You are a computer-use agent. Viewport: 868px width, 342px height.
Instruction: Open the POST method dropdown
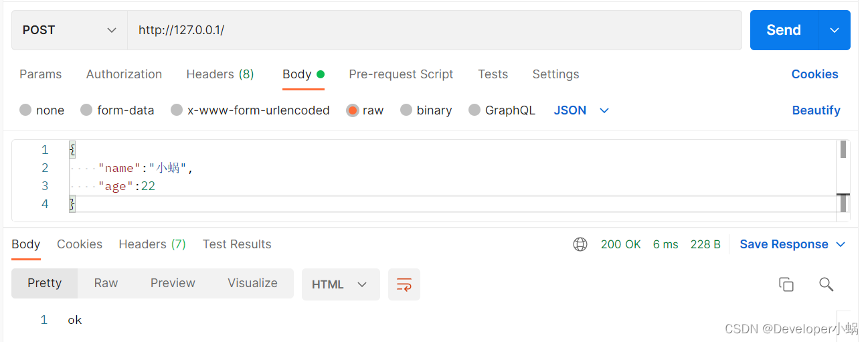point(70,30)
